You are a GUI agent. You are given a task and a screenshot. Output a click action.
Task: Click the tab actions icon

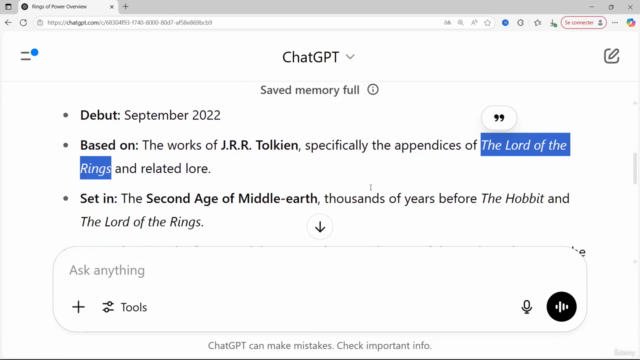click(8, 7)
